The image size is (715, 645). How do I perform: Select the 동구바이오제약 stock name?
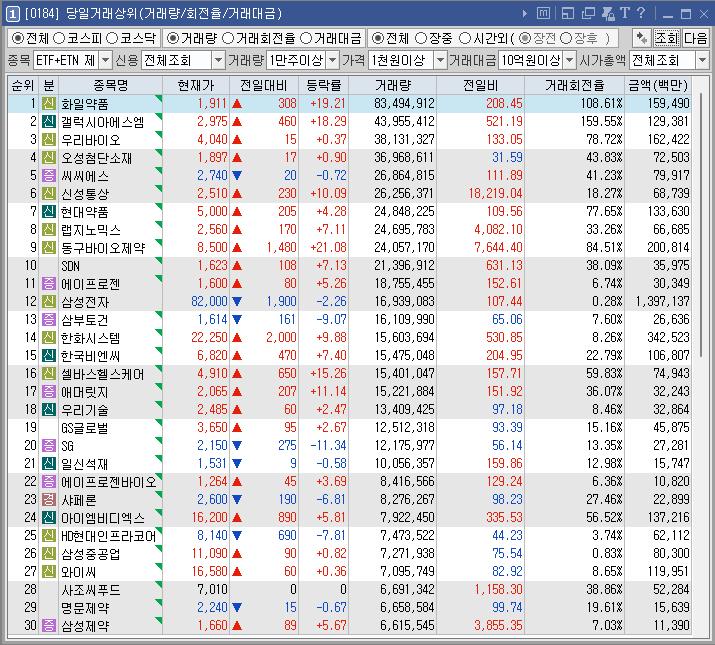coord(103,248)
